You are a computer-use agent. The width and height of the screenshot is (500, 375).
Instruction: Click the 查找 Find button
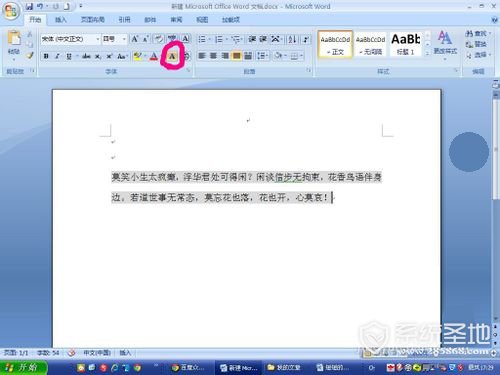click(478, 34)
